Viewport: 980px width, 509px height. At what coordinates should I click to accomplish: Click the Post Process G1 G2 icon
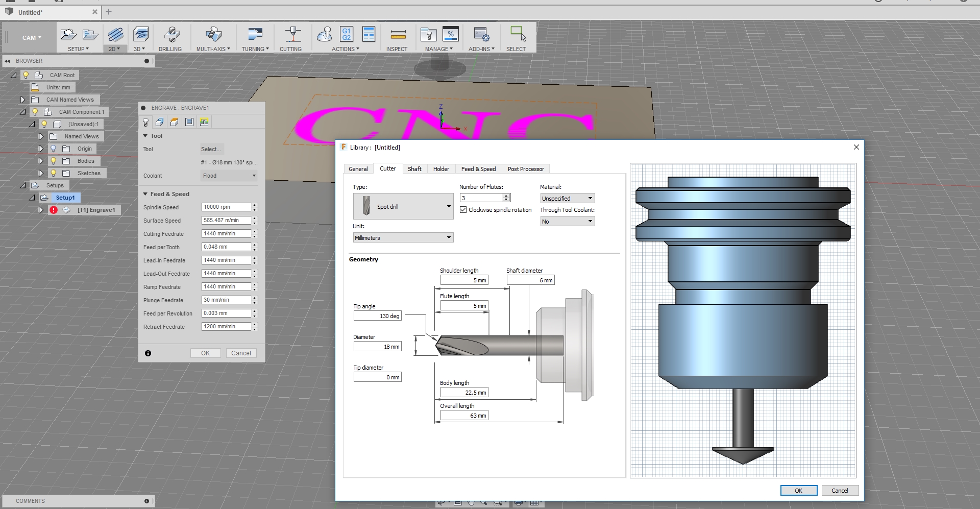(347, 35)
